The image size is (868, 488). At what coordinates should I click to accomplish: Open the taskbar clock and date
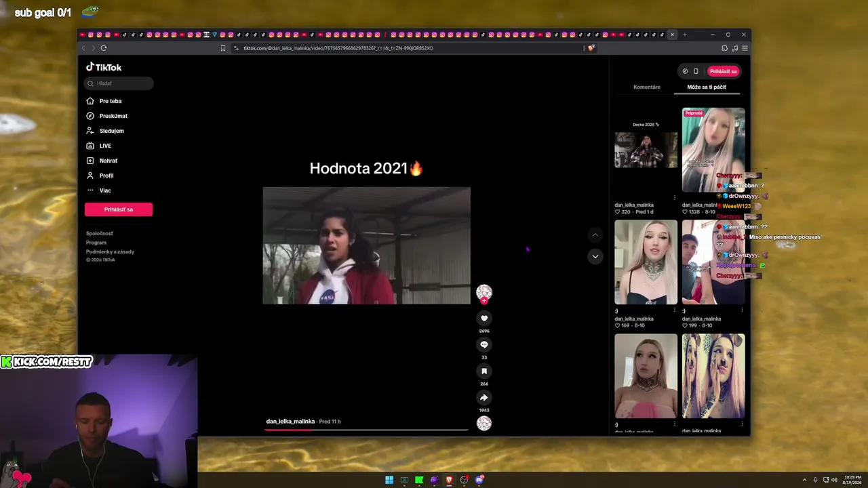click(852, 480)
